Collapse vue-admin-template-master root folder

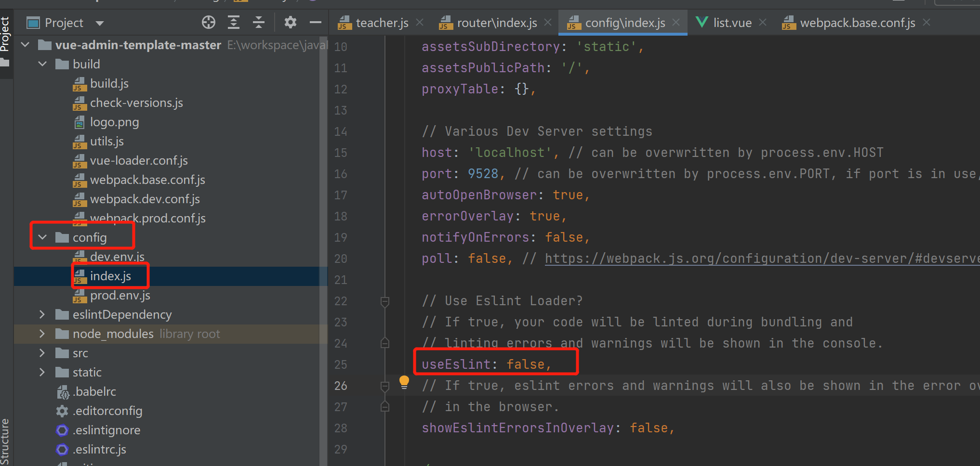[26, 45]
